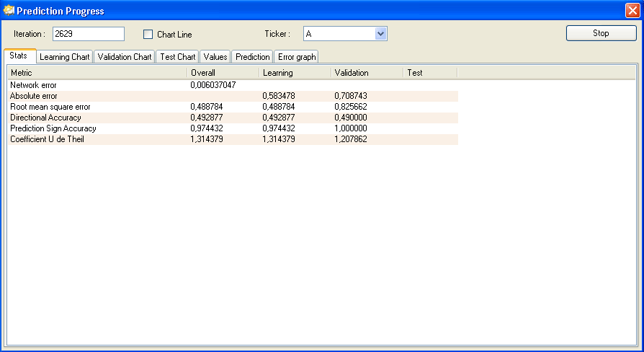The height and width of the screenshot is (352, 644).
Task: Click the Validation column header
Action: 367,73
